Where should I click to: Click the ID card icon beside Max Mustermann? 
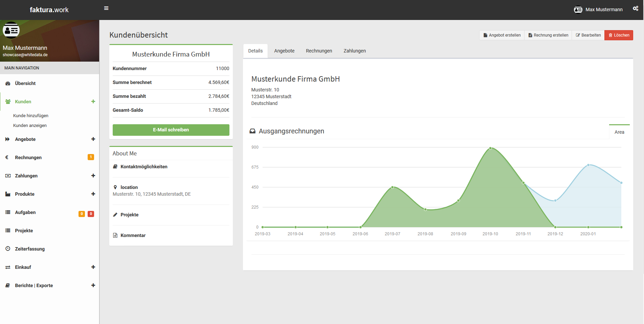[578, 9]
